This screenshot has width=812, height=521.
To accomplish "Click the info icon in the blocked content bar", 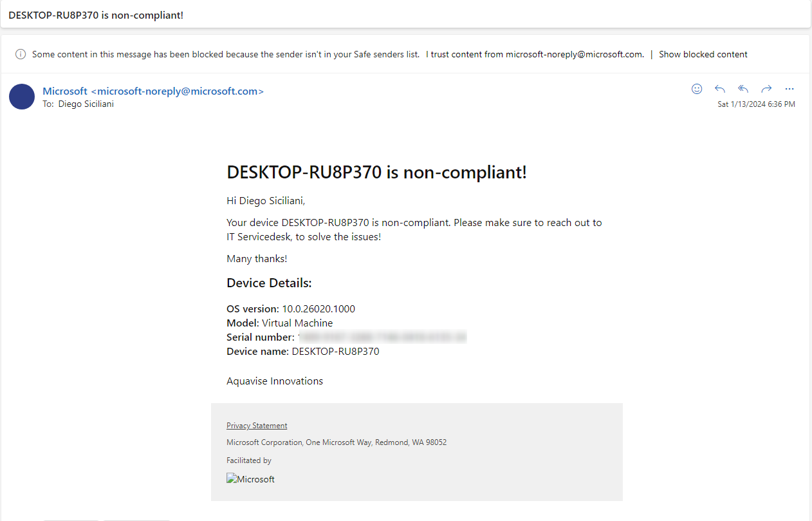I will tap(21, 54).
